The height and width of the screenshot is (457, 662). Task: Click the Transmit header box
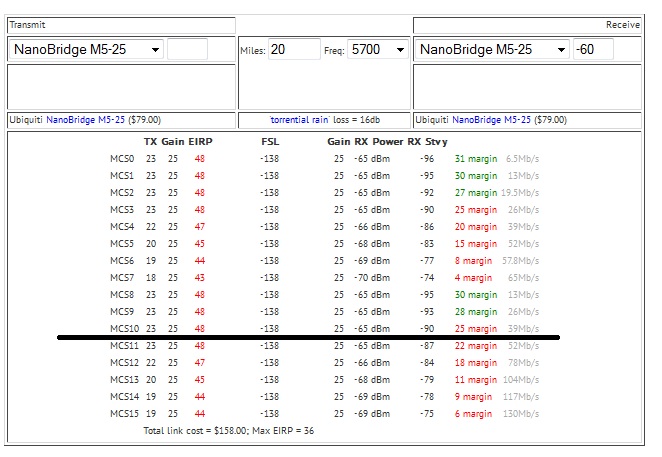coord(121,25)
